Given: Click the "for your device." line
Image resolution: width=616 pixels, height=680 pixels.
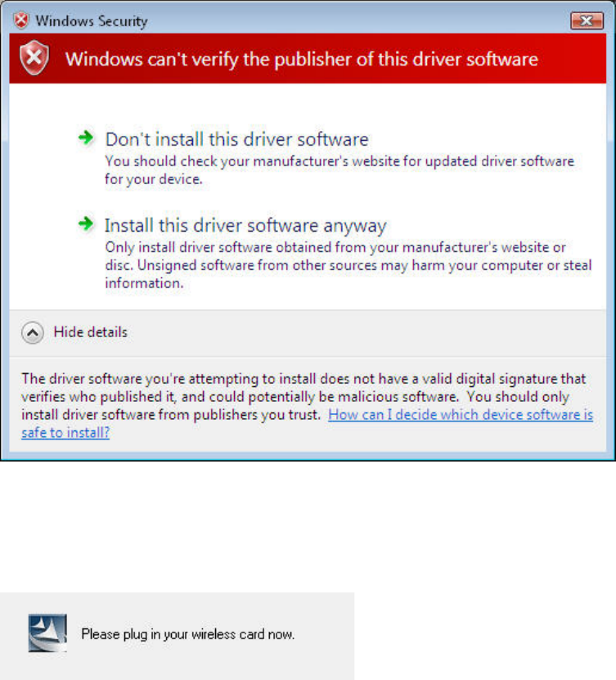Looking at the screenshot, I should pos(154,179).
